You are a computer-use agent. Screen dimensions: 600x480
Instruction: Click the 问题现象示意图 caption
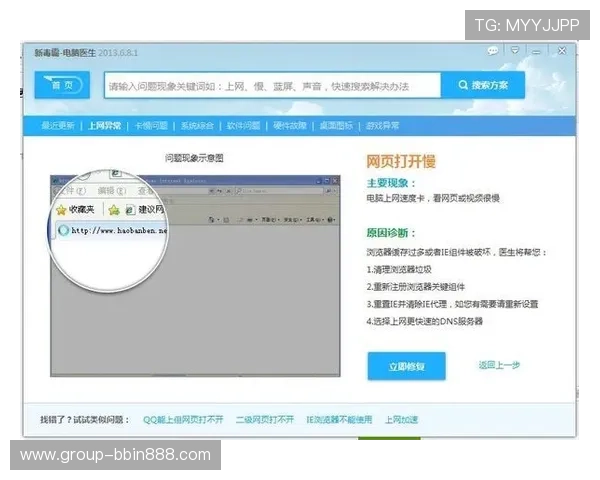[194, 158]
